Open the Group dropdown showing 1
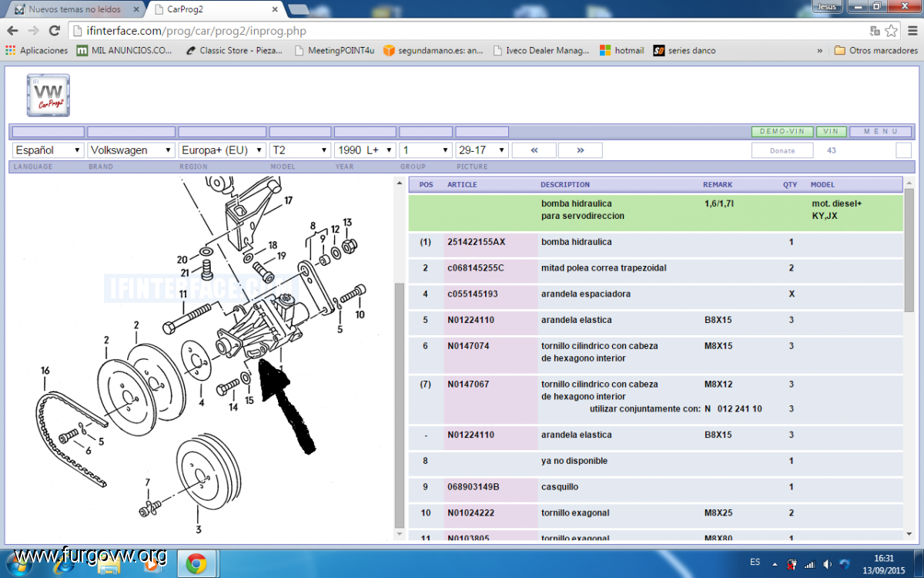 tap(426, 150)
